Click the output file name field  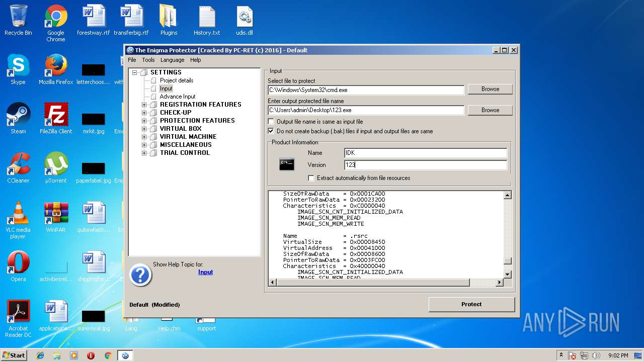(366, 110)
